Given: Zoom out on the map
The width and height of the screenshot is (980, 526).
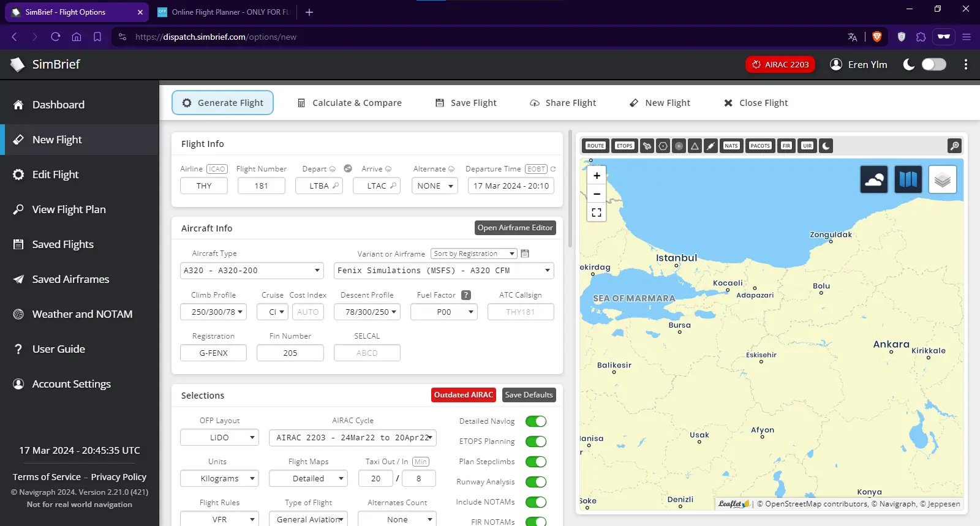Looking at the screenshot, I should point(597,194).
